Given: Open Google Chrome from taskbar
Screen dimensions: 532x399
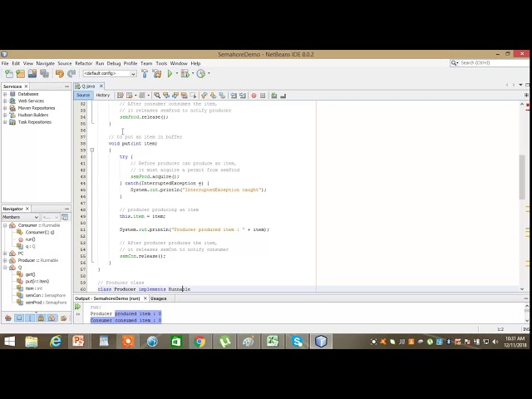Looking at the screenshot, I should click(199, 342).
